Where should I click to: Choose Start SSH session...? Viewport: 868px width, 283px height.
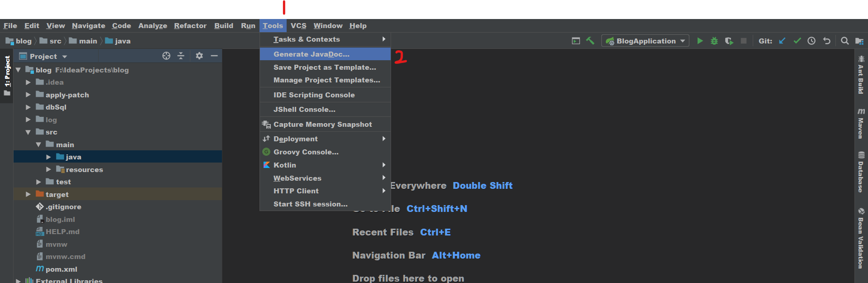pyautogui.click(x=325, y=204)
